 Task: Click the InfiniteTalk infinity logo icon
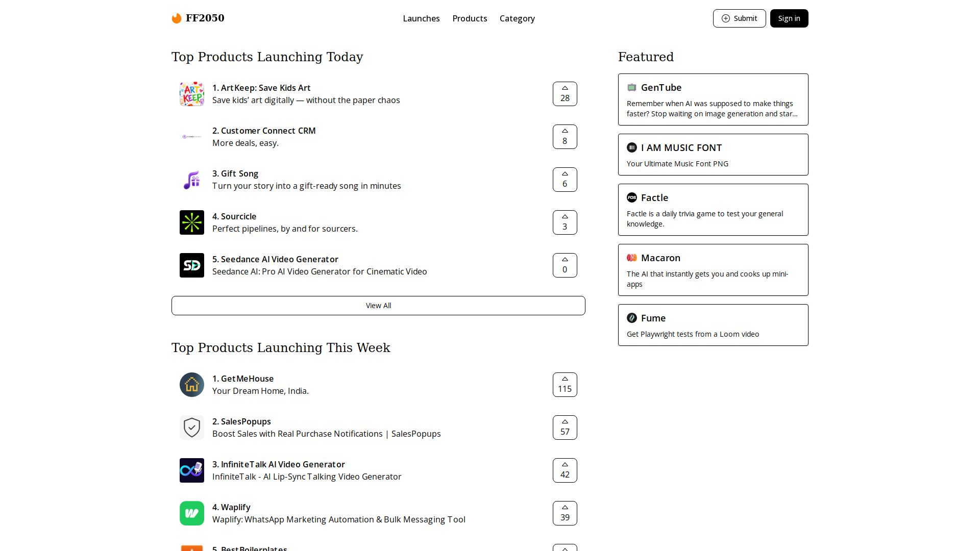pyautogui.click(x=192, y=470)
